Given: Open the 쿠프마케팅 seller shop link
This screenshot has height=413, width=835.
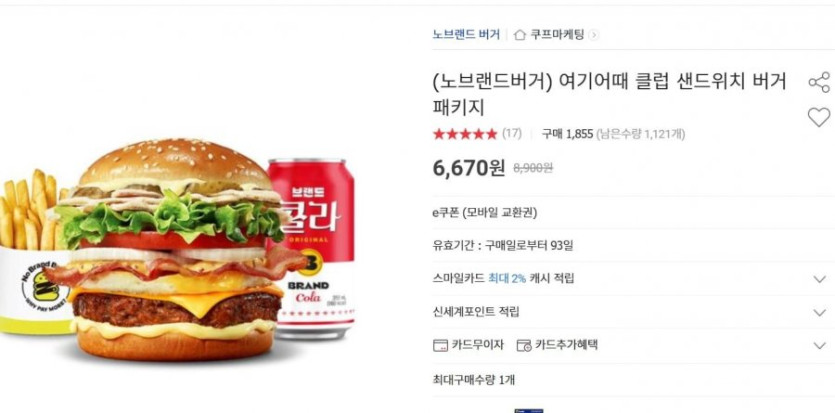Looking at the screenshot, I should 557,35.
